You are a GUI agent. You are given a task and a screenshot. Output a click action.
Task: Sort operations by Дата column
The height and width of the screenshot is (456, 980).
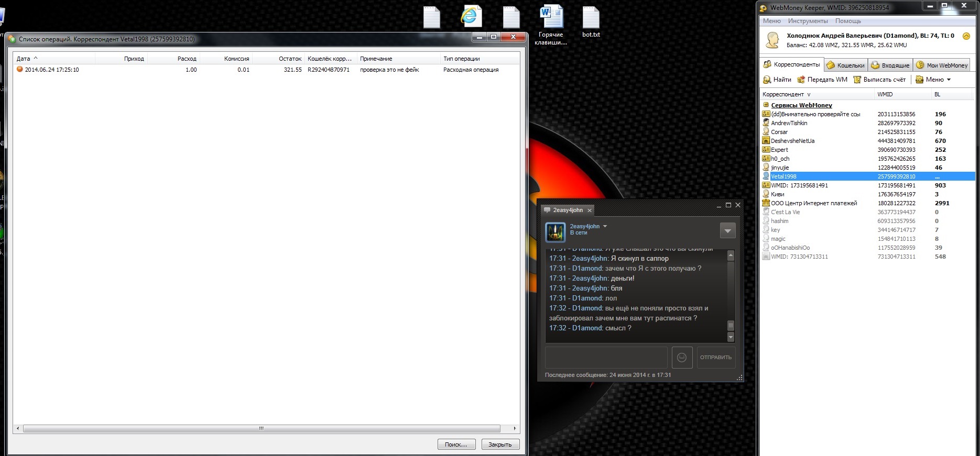54,59
